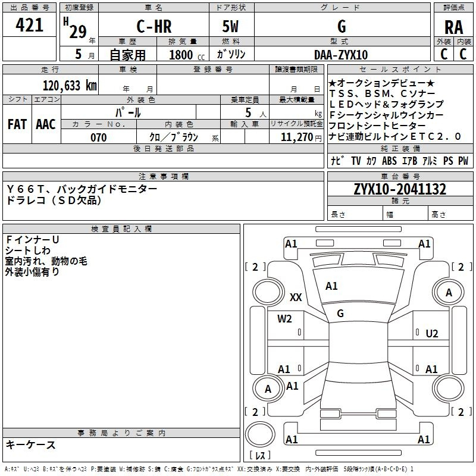476x476 pixels.
Task: Select the car name C-HR
Action: click(x=154, y=26)
